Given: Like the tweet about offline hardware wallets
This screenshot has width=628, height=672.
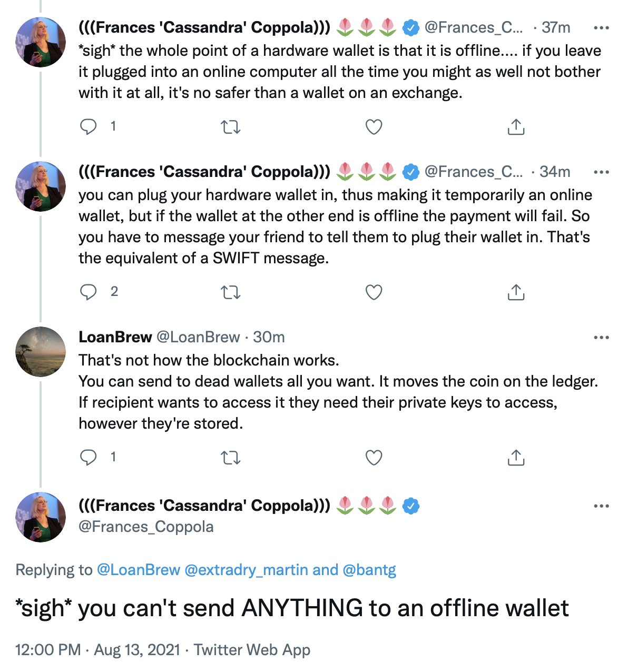Looking at the screenshot, I should point(374,127).
